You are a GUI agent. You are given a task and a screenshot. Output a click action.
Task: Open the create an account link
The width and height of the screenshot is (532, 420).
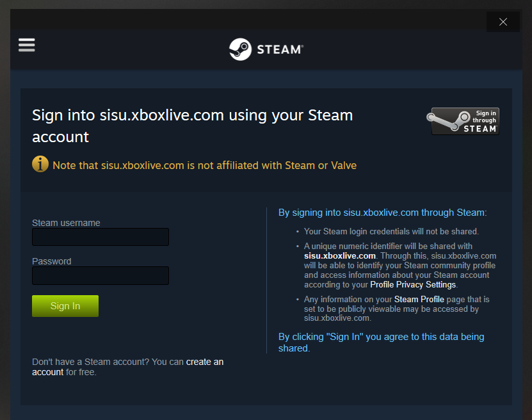205,362
